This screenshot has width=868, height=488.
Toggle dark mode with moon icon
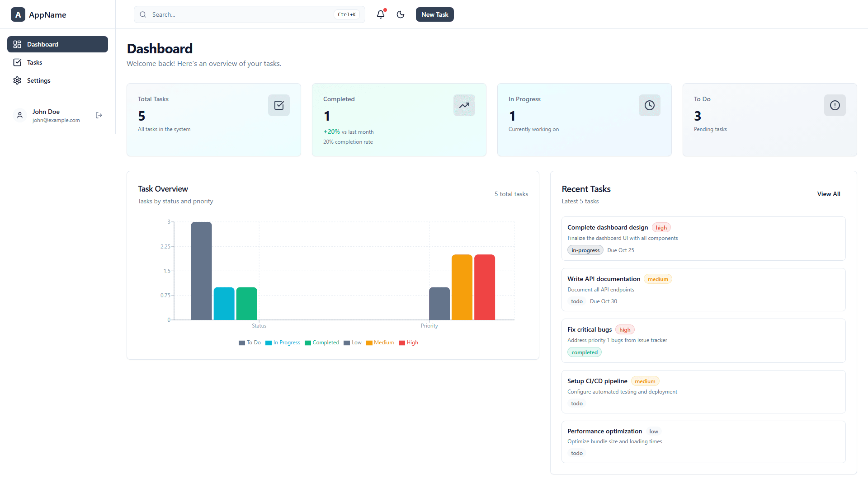pyautogui.click(x=401, y=14)
